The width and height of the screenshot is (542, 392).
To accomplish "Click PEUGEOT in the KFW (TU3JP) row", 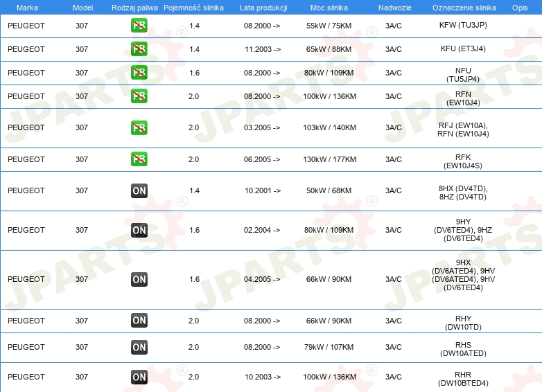I will (26, 26).
